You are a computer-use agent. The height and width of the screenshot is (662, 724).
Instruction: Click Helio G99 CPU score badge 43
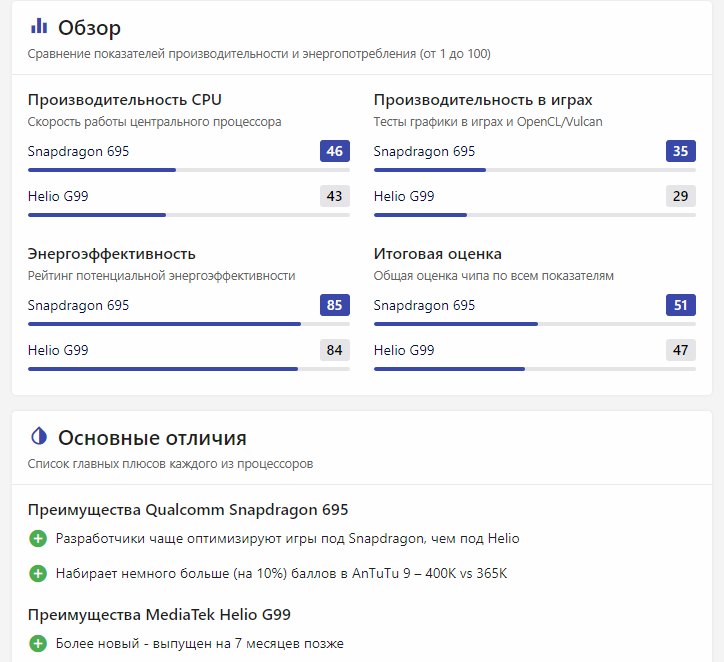coord(334,196)
